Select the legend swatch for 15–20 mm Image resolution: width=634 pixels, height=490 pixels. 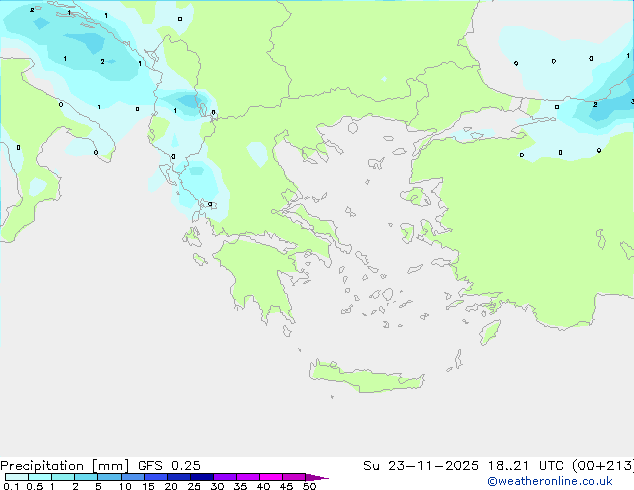156,477
